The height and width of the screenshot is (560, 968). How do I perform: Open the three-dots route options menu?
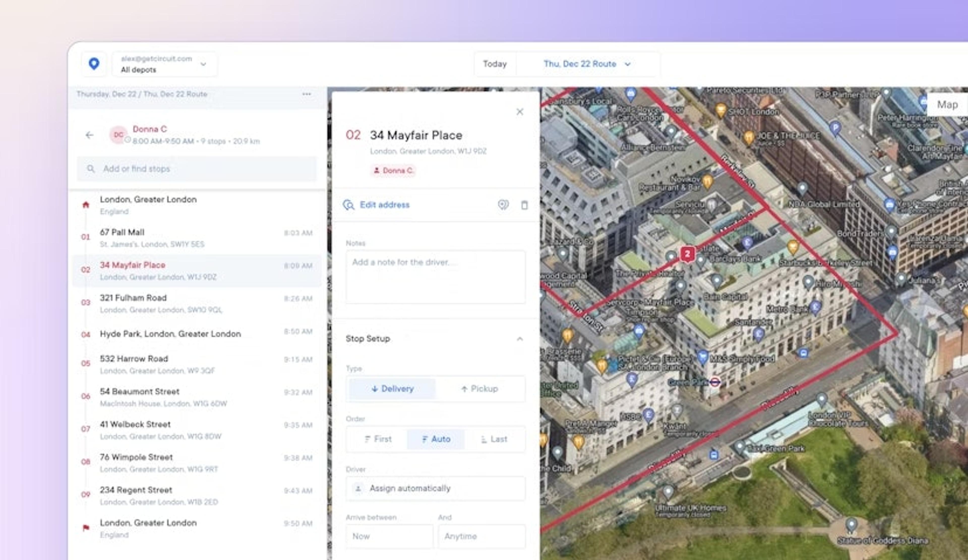pyautogui.click(x=306, y=94)
